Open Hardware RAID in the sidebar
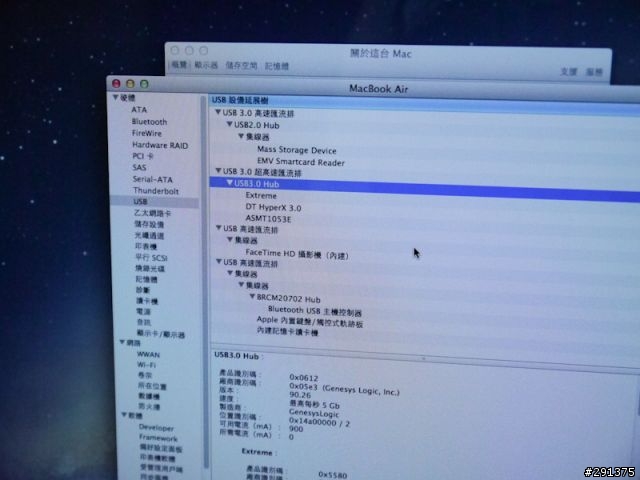 [x=160, y=145]
